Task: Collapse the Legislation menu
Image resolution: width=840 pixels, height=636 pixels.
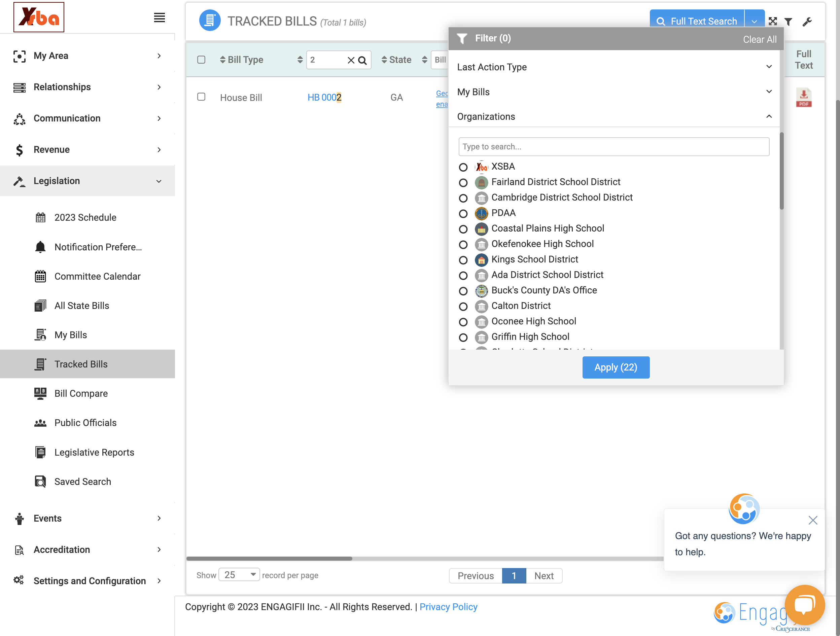Action: click(x=88, y=181)
